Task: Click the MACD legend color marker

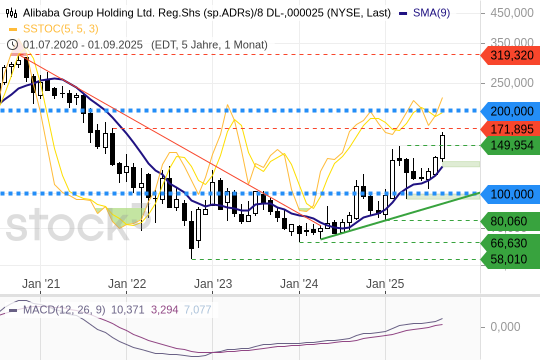Action: [x=13, y=310]
